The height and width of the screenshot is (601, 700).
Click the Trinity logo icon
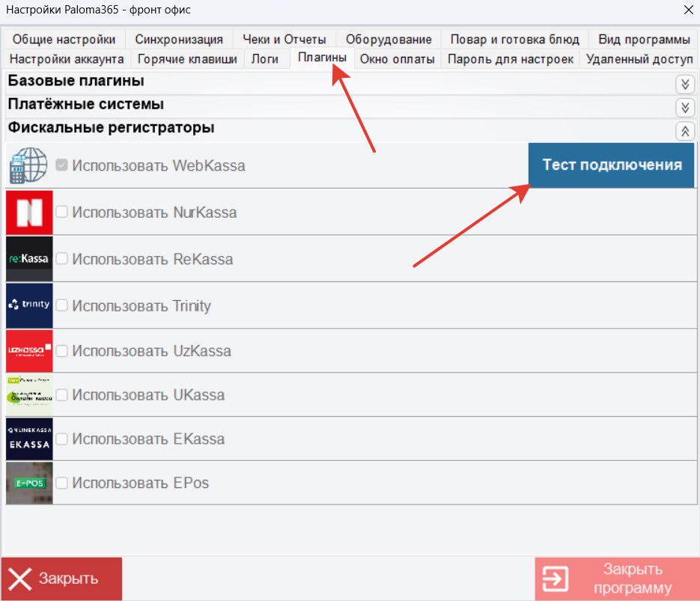[x=29, y=305]
